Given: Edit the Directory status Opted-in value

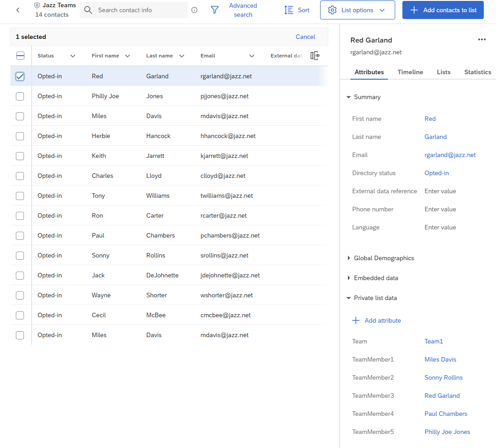Looking at the screenshot, I should point(436,173).
